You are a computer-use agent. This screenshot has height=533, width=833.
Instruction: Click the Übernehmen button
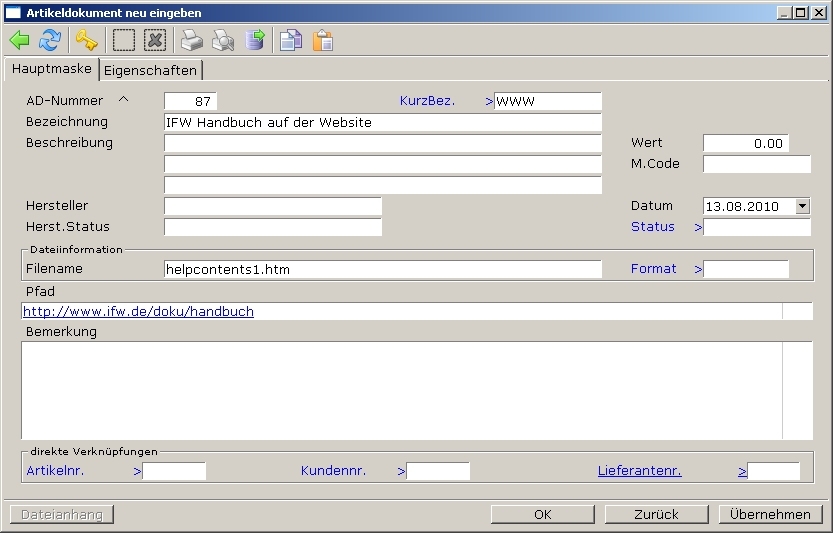click(x=769, y=514)
